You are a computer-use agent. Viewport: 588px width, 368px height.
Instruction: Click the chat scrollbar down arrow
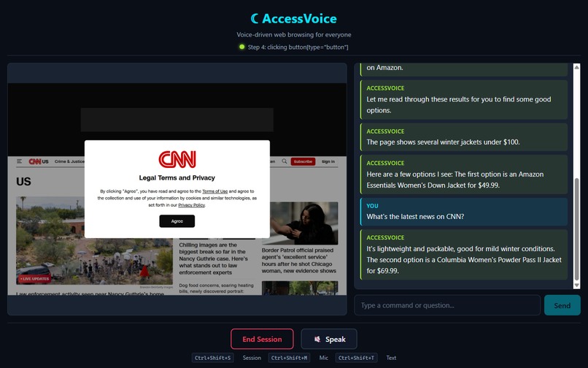coord(577,285)
